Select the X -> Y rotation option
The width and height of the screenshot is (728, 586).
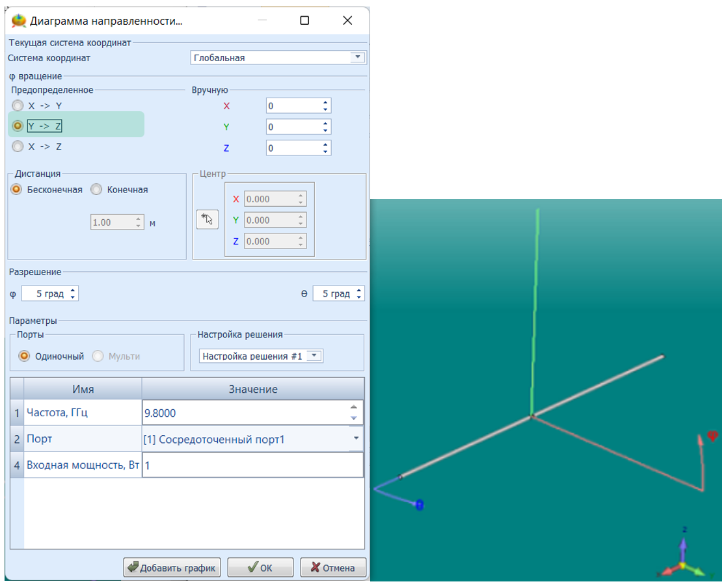[18, 105]
